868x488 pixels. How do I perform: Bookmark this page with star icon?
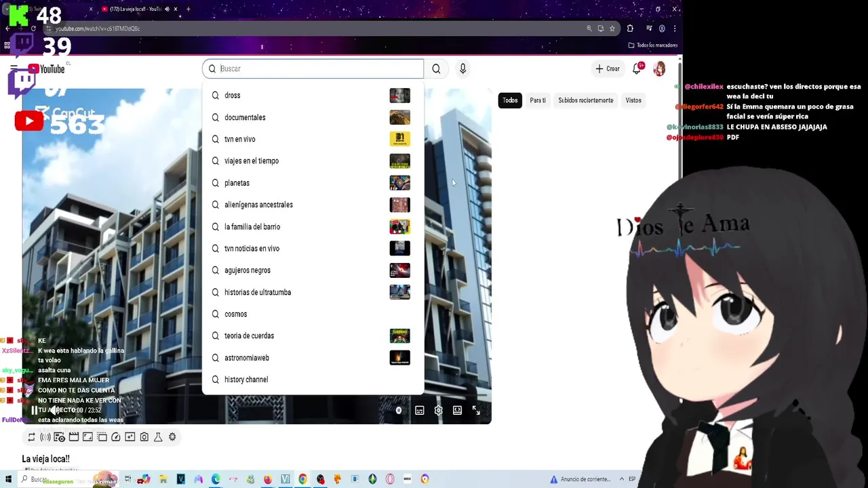pyautogui.click(x=612, y=28)
